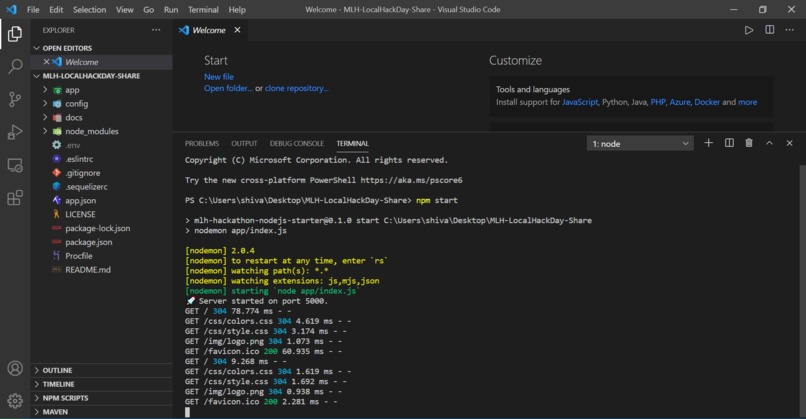806x419 pixels.
Task: Open editor More Actions ellipsis
Action: coord(790,30)
